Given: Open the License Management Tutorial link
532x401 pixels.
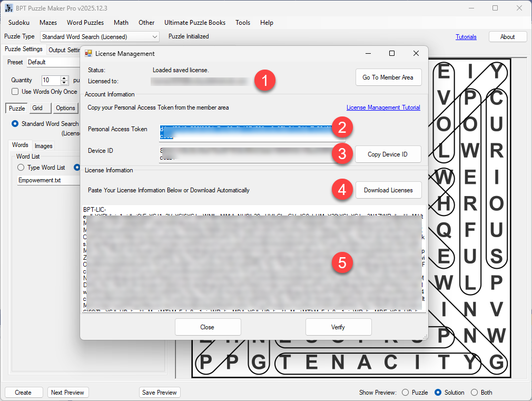Looking at the screenshot, I should (x=383, y=107).
